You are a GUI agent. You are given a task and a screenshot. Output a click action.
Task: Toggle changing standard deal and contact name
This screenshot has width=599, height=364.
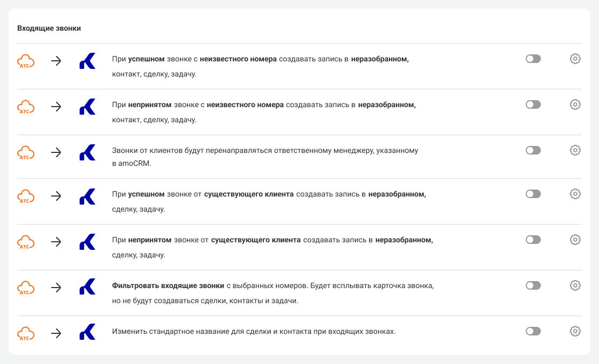pyautogui.click(x=533, y=331)
